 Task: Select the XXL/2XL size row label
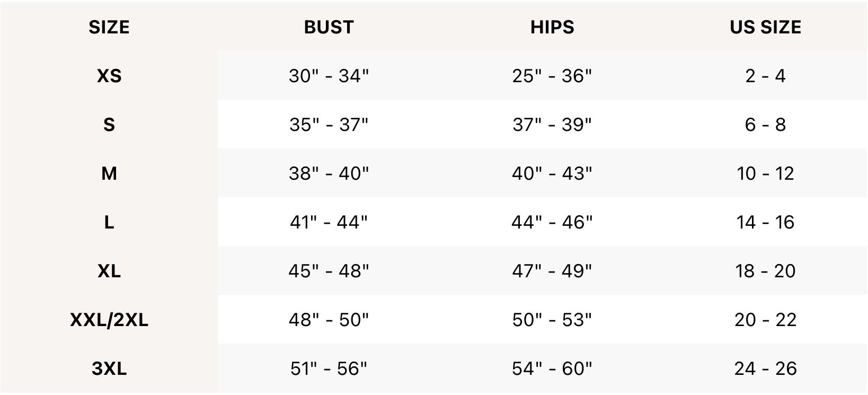click(x=109, y=320)
